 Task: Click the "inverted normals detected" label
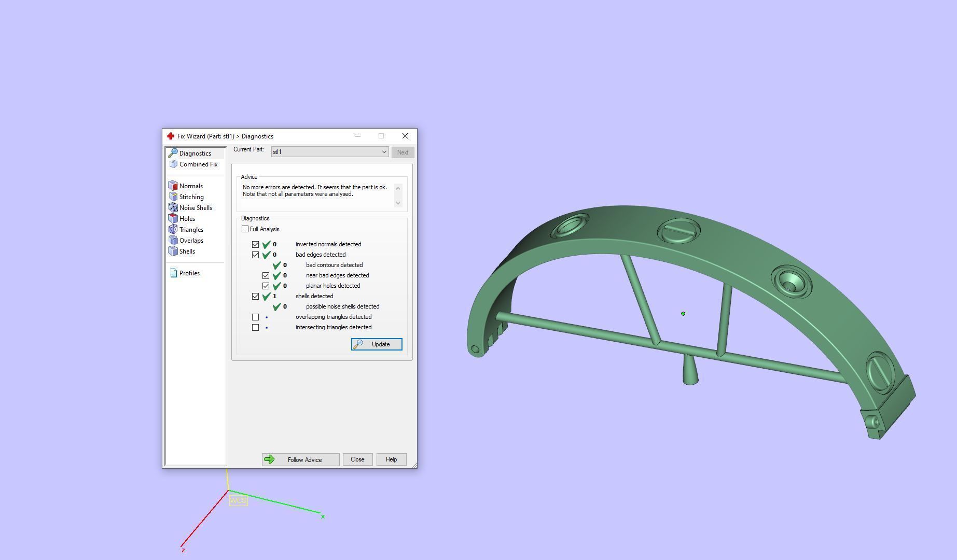pos(328,244)
